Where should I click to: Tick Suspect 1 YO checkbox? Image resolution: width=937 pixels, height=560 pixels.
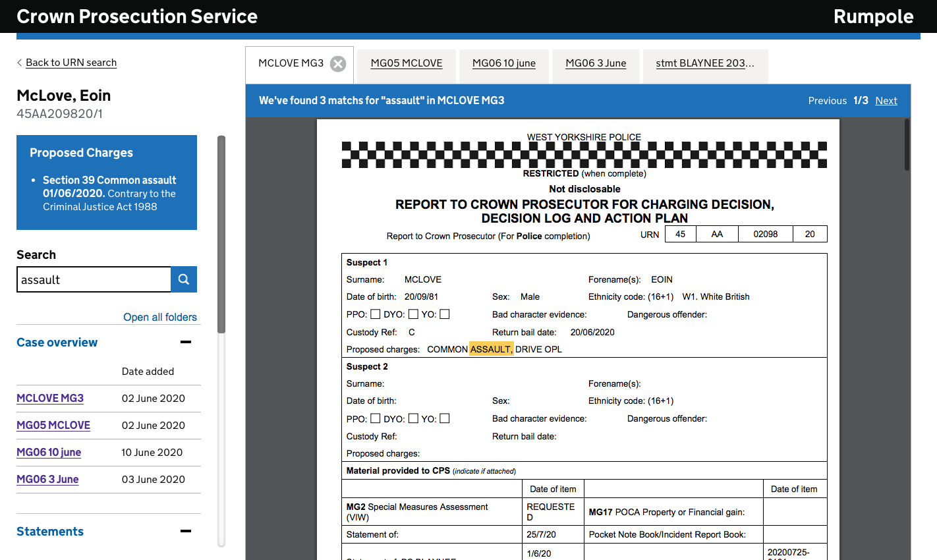(x=445, y=314)
